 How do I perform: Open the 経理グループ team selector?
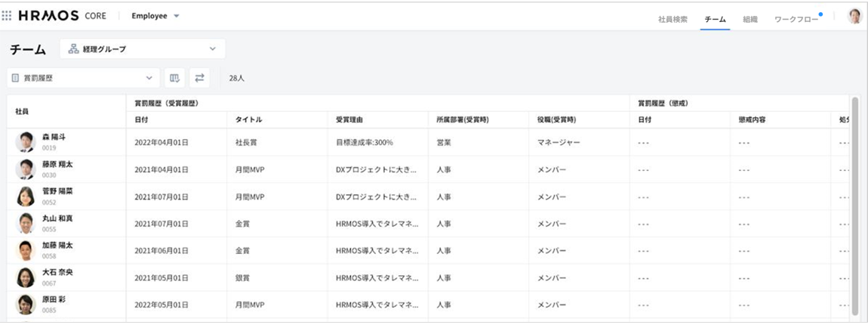click(142, 49)
